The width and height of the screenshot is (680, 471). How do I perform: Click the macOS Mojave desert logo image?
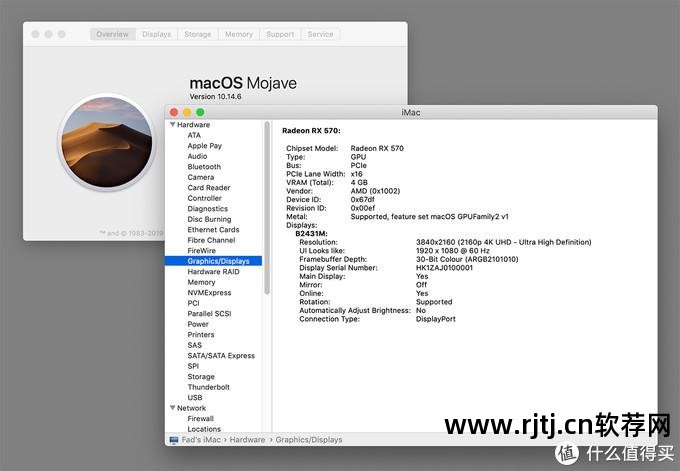point(107,142)
